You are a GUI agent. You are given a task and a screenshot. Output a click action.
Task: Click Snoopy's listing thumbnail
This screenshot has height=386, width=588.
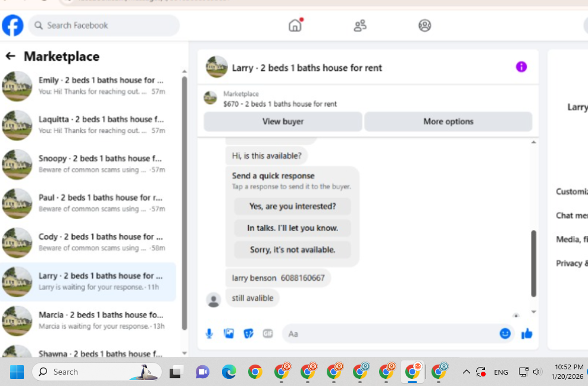[17, 164]
